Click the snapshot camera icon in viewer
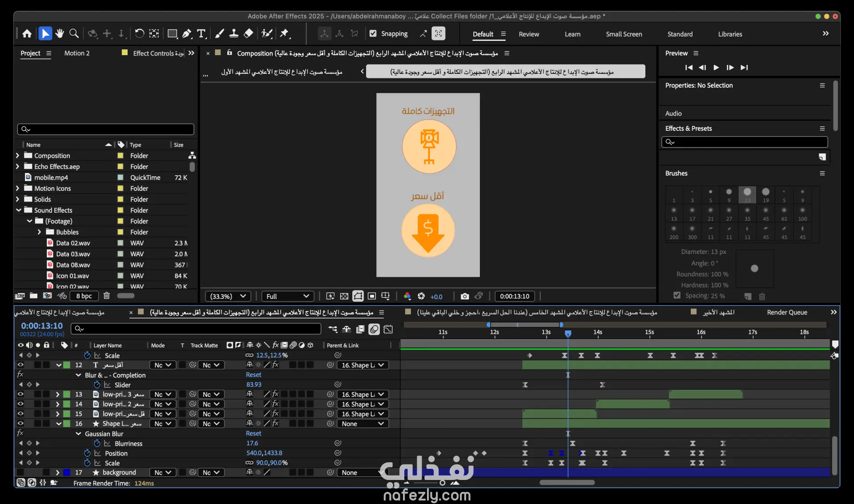The image size is (854, 504). (x=465, y=296)
